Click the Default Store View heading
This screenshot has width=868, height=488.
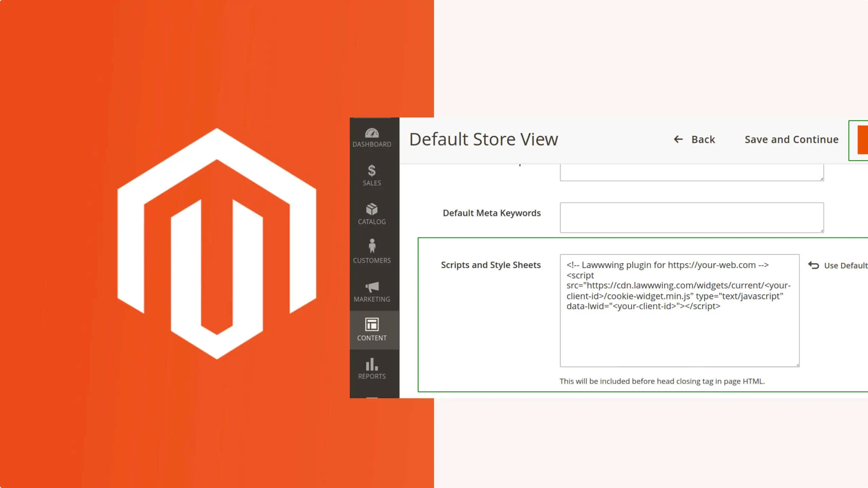(x=484, y=139)
